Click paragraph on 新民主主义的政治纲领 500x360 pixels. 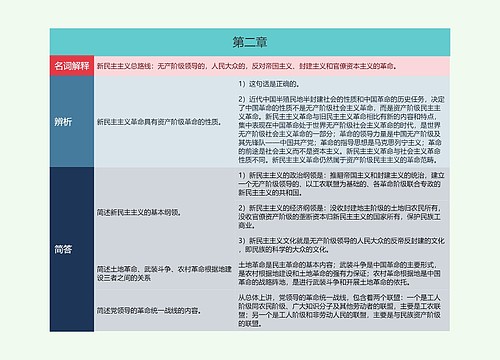[341, 184]
